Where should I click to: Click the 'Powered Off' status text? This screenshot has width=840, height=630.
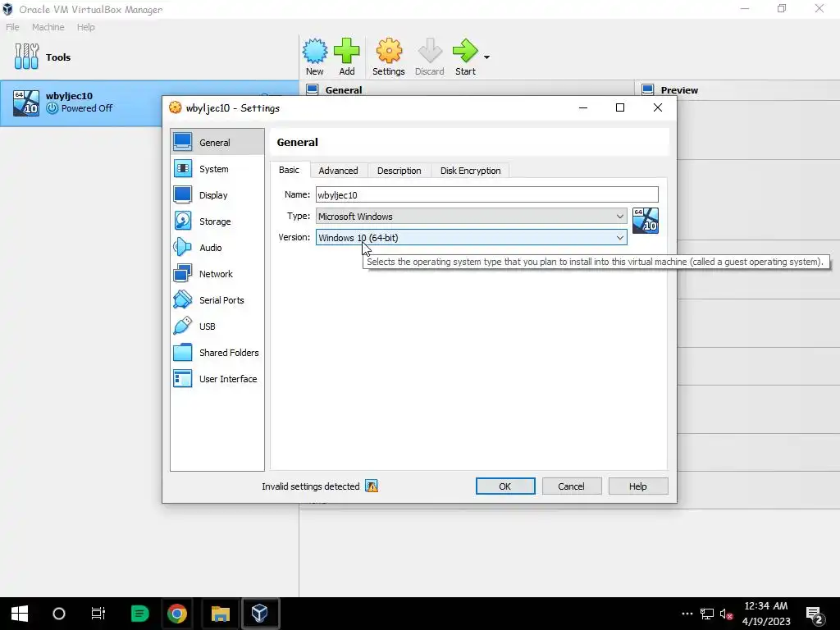tap(87, 108)
